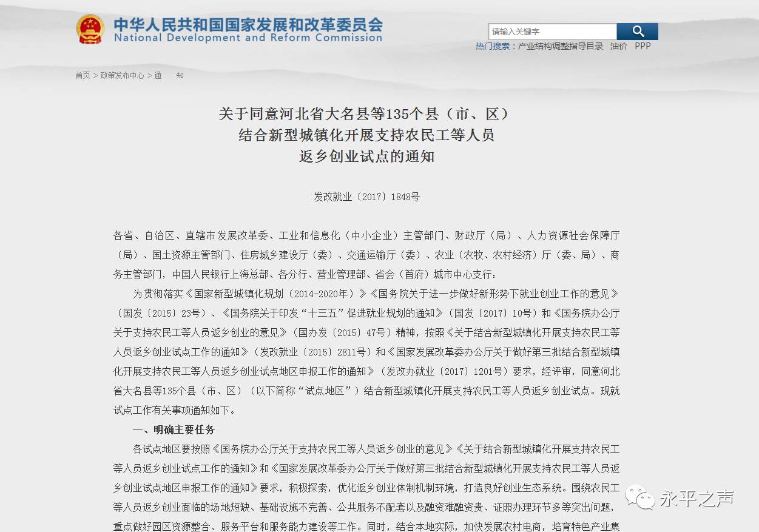Viewport: 759px width, 532px height.
Task: Click the line starting 重点做好园区资源整合
Action: click(366, 527)
